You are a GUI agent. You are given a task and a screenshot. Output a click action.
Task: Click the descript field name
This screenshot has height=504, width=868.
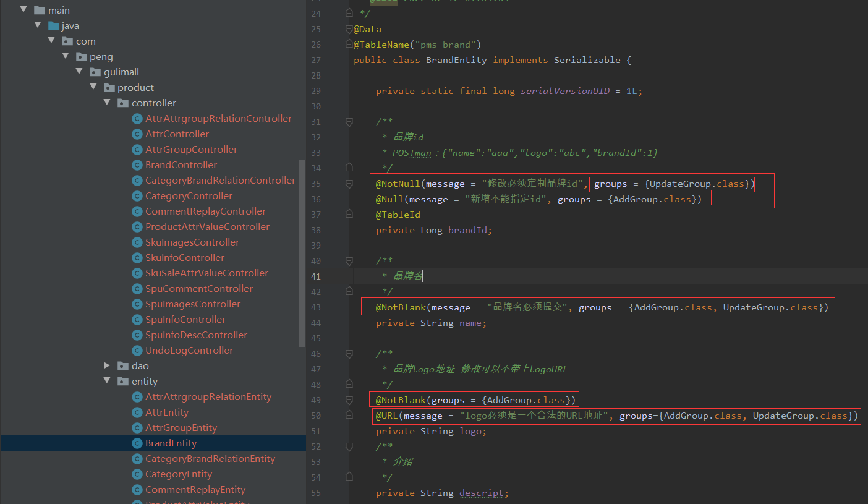(482, 493)
